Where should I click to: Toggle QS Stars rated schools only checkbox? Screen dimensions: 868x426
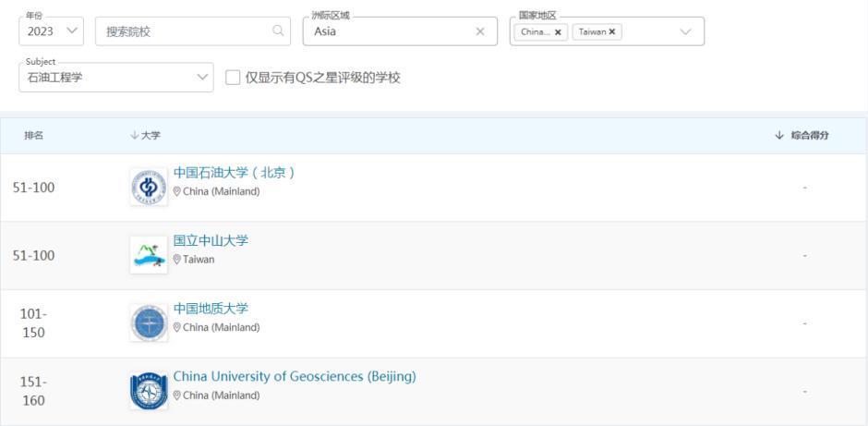point(233,78)
